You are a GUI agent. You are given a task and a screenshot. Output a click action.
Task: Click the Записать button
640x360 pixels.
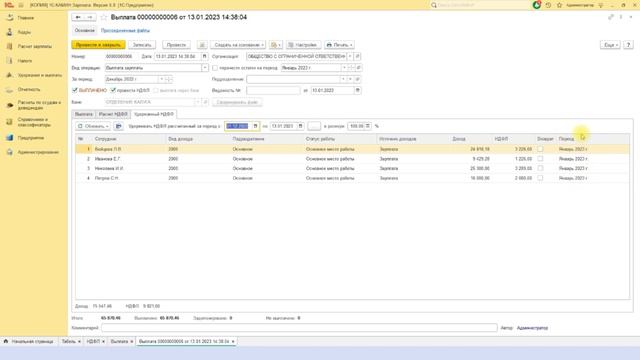[x=142, y=45]
